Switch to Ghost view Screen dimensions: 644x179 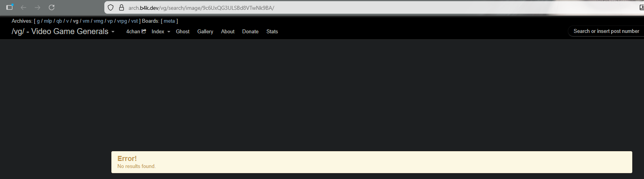click(x=182, y=31)
